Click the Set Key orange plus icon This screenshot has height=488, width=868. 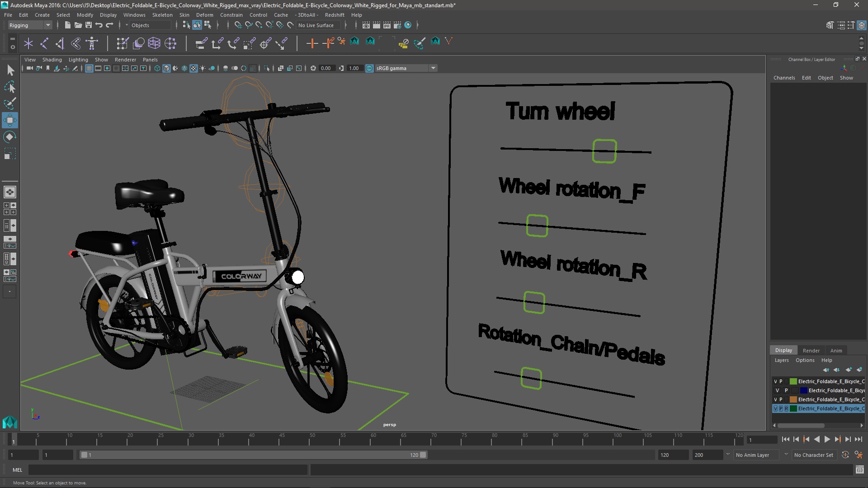pos(312,43)
